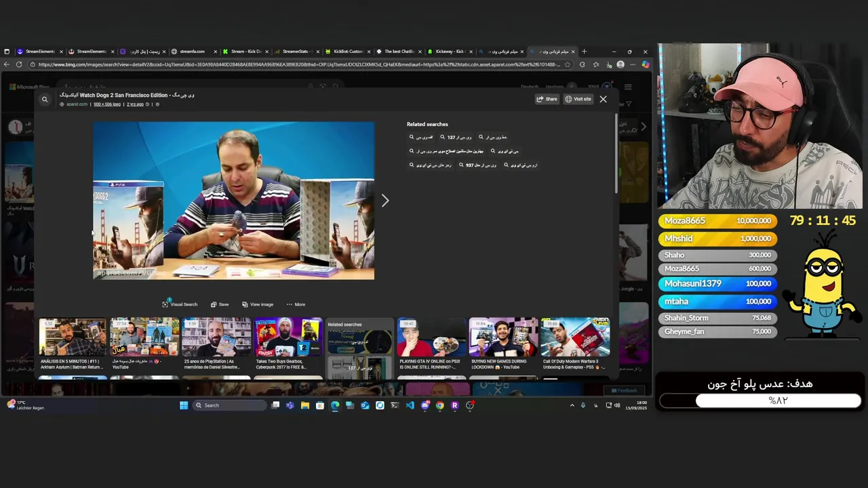
Task: Click the 82% goal progress bar
Action: coord(760,401)
